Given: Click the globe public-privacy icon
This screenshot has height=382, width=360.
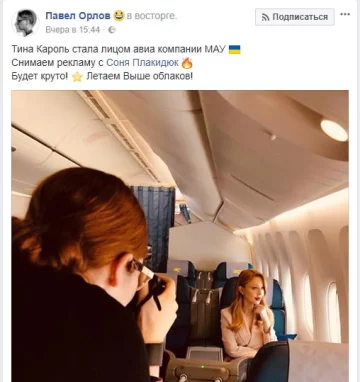Looking at the screenshot, I should point(112,30).
